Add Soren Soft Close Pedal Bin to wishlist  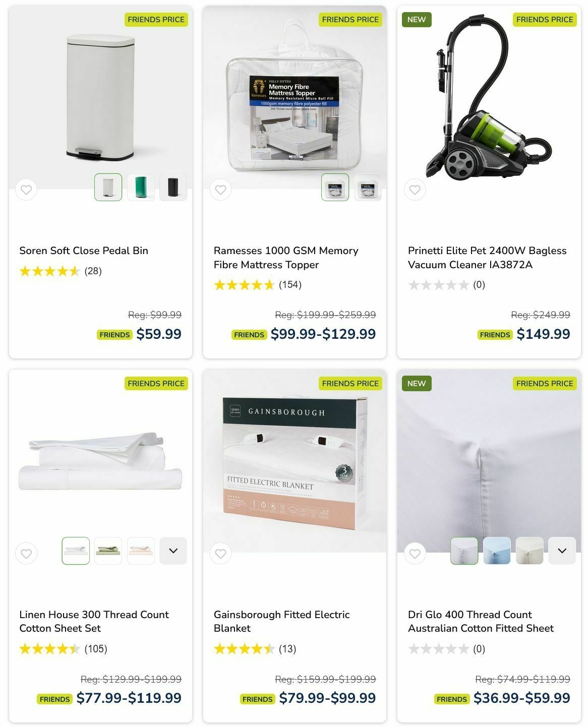(26, 190)
